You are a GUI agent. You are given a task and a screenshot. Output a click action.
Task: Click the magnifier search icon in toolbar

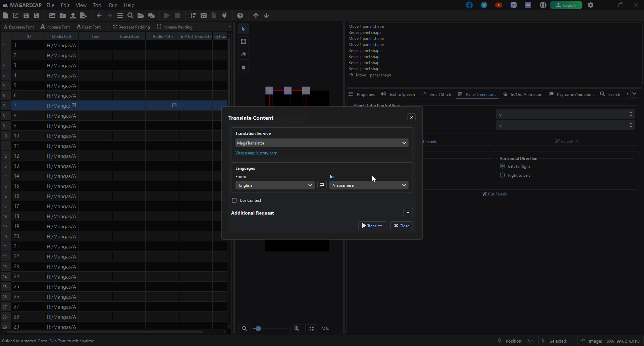click(130, 15)
